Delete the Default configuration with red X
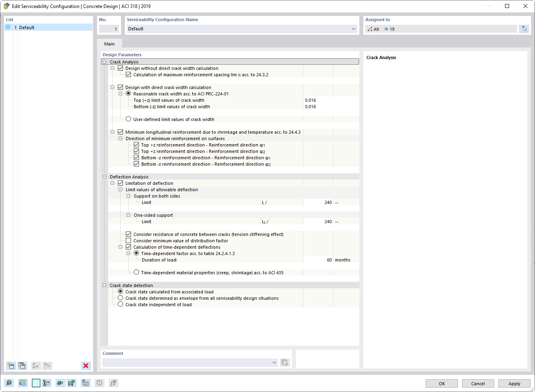Viewport: 535px width, 392px height. [86, 366]
